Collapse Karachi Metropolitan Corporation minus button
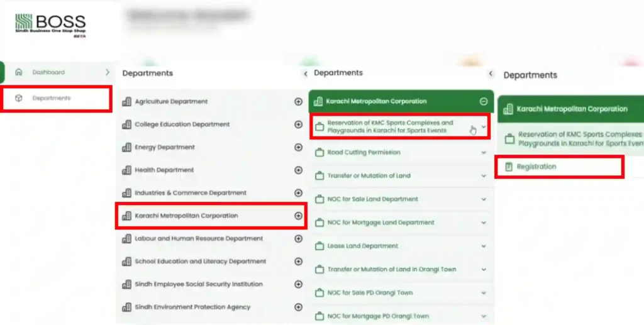Image resolution: width=644 pixels, height=325 pixels. 483,101
